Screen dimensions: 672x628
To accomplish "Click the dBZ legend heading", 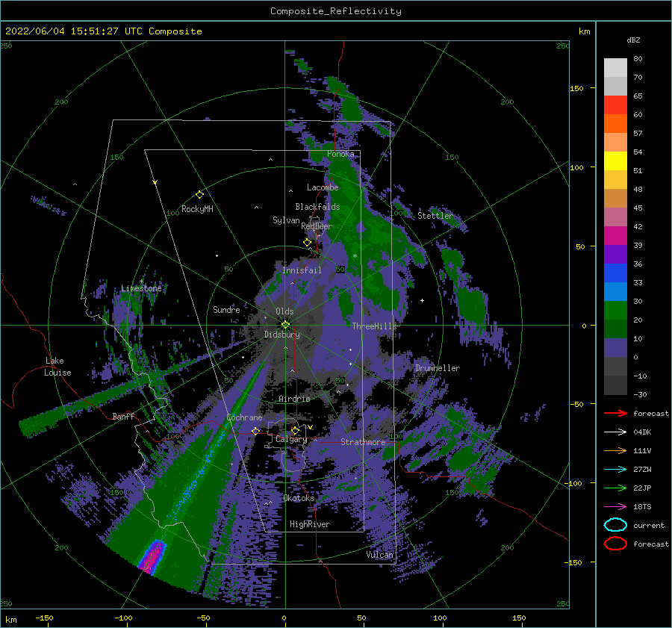I will (x=633, y=40).
